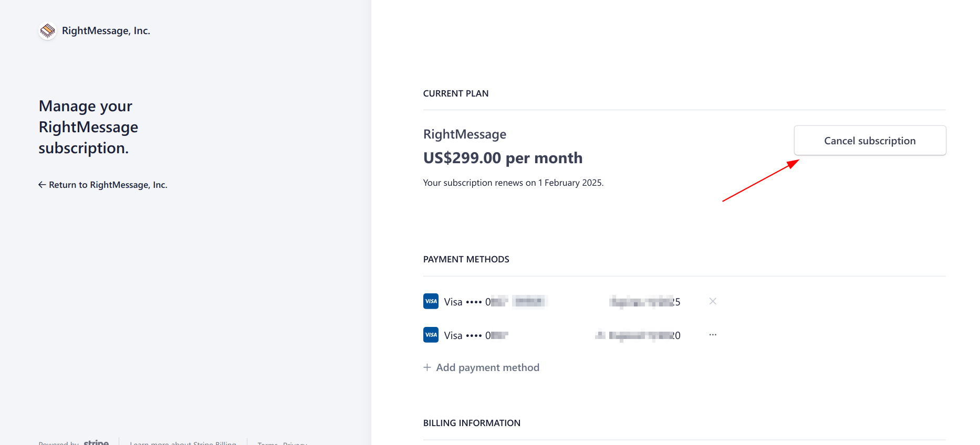
Task: Open the Terms link in the footer
Action: pos(267,443)
